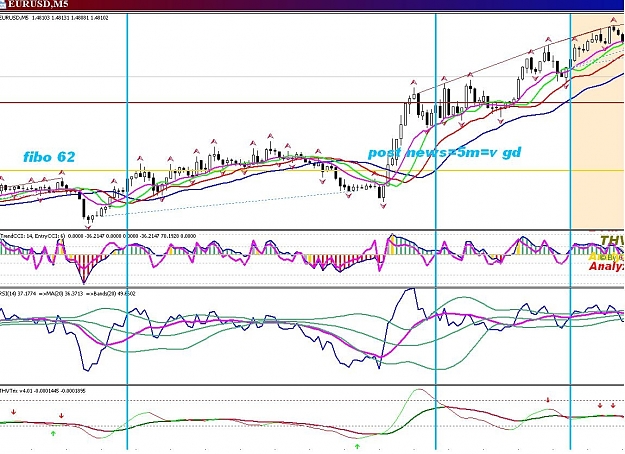Click the EURUSD,M5 title bar text
Image resolution: width=625 pixels, height=454 pixels.
pyautogui.click(x=38, y=4)
